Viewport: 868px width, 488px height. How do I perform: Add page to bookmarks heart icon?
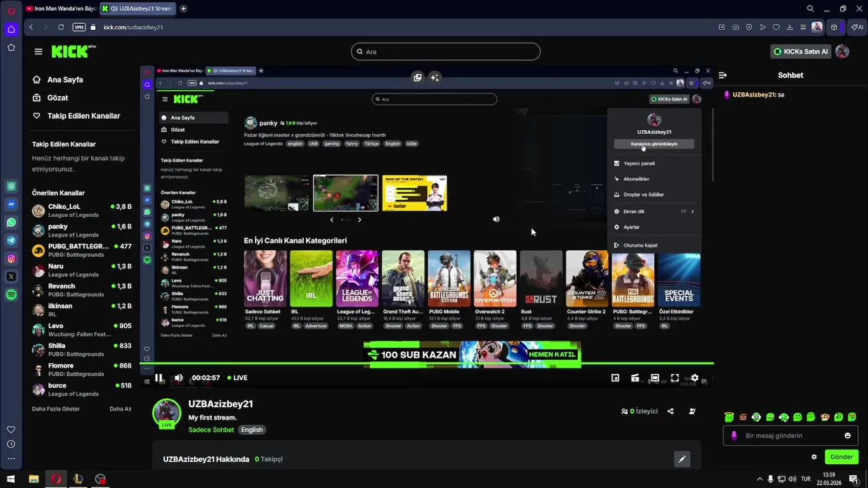776,27
